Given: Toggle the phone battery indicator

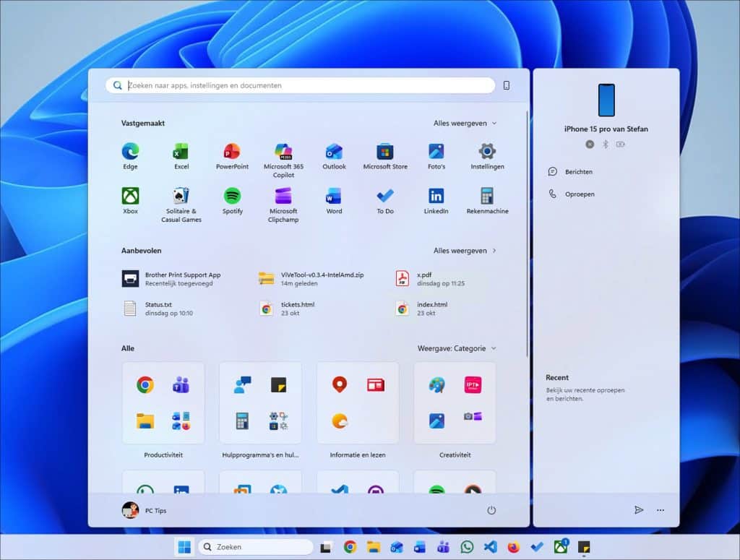Looking at the screenshot, I should [x=620, y=144].
